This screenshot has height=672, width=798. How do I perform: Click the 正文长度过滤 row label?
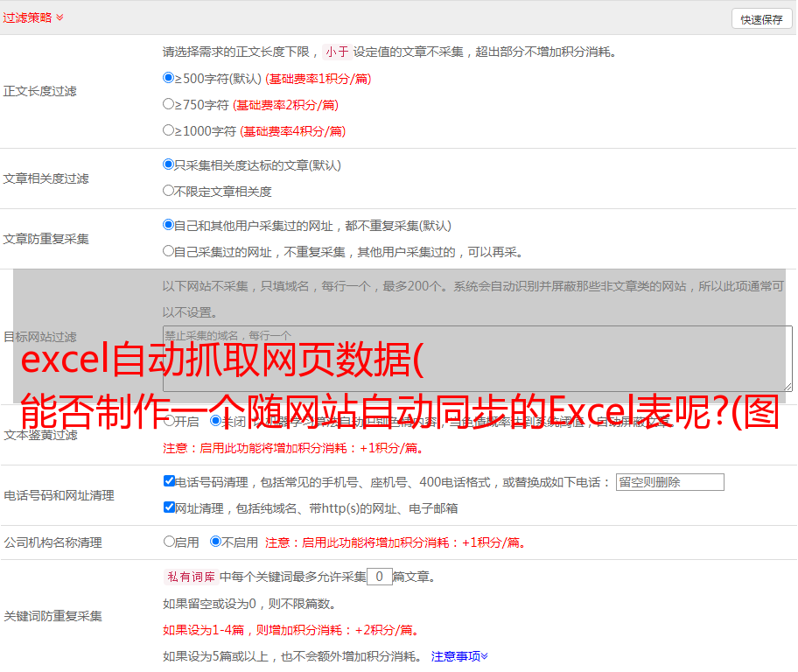pos(39,91)
